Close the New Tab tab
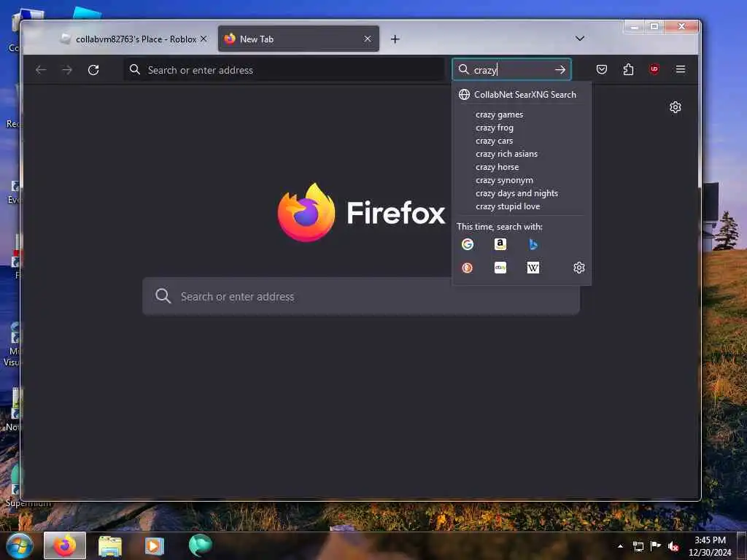The image size is (747, 560). tap(368, 39)
